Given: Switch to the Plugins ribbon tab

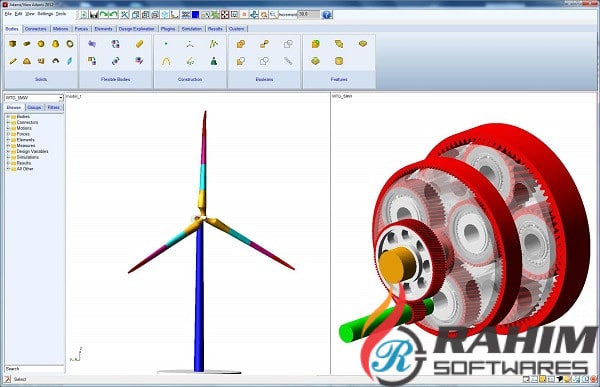Looking at the screenshot, I should pyautogui.click(x=168, y=29).
